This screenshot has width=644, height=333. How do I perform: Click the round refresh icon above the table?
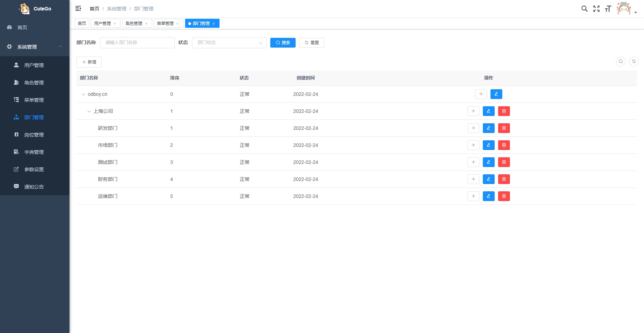click(634, 61)
